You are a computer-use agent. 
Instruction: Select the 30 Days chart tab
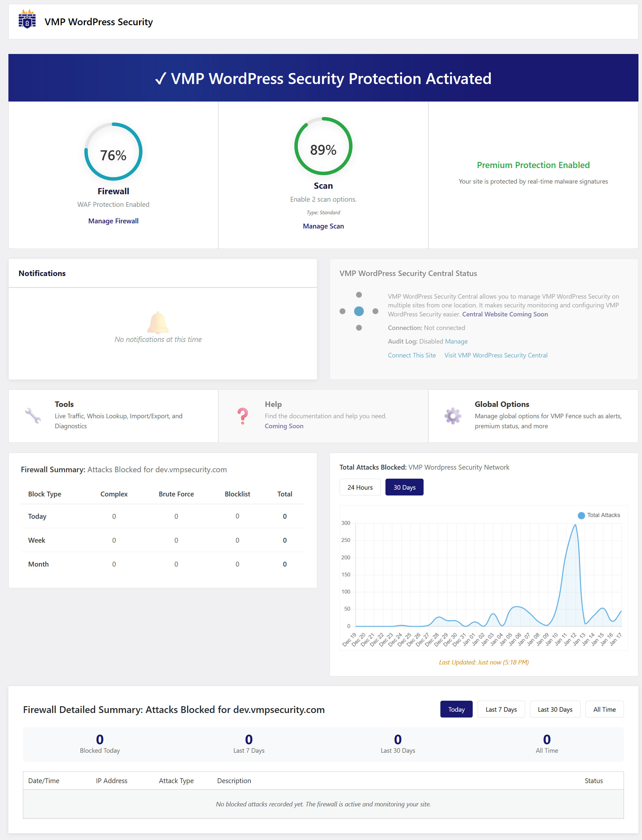(404, 487)
